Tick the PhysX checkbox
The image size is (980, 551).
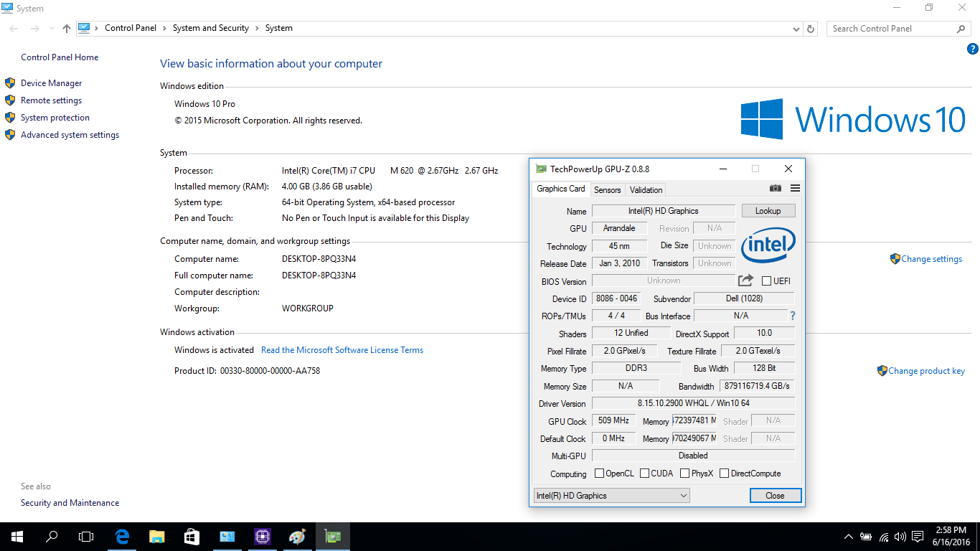click(x=685, y=474)
